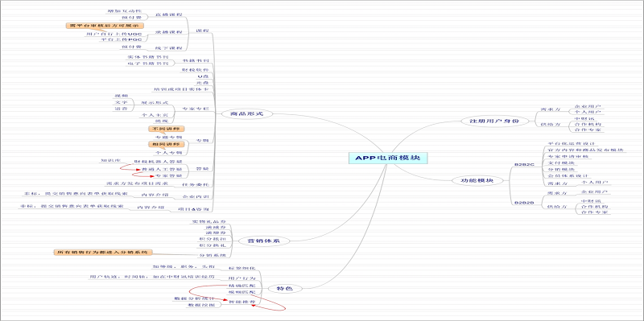Image resolution: width=644 pixels, height=321 pixels.
Task: Click the orange 相同讲师 callout
Action: pyautogui.click(x=166, y=145)
